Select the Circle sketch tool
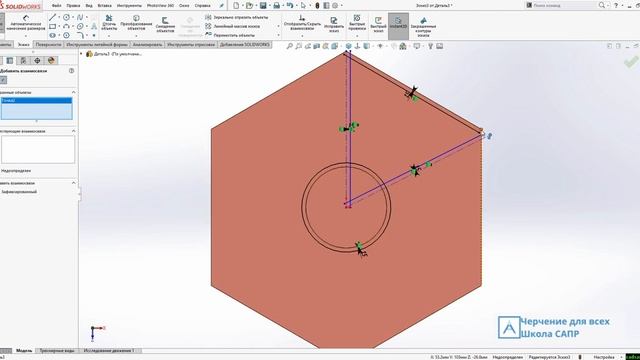This screenshot has height=360, width=640. coord(66,18)
